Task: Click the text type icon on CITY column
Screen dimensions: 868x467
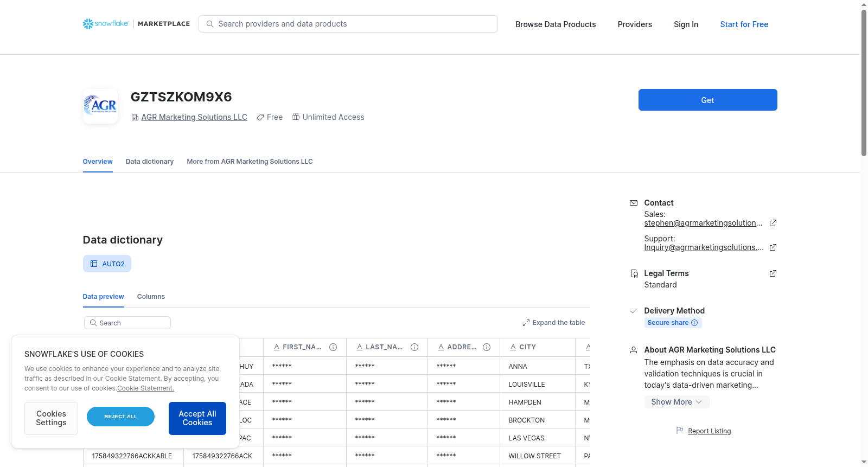Action: pos(513,347)
